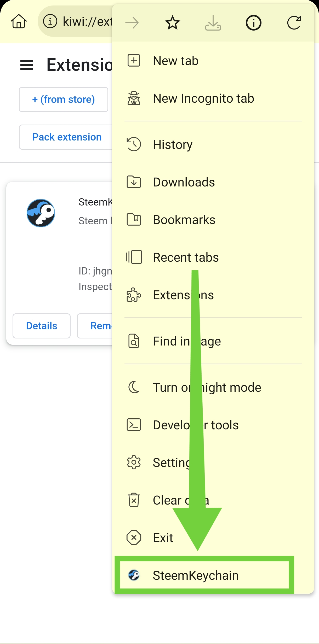
Task: Tap the SteemKeychain extension logo
Action: coord(41,213)
